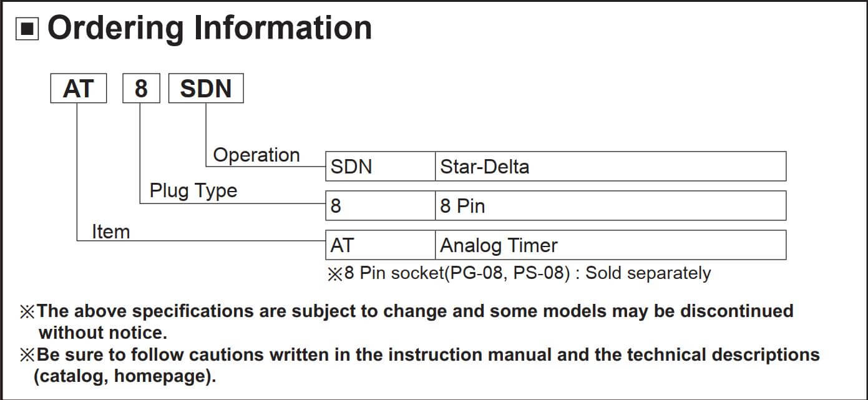
Task: Click the Operation label
Action: tap(256, 155)
